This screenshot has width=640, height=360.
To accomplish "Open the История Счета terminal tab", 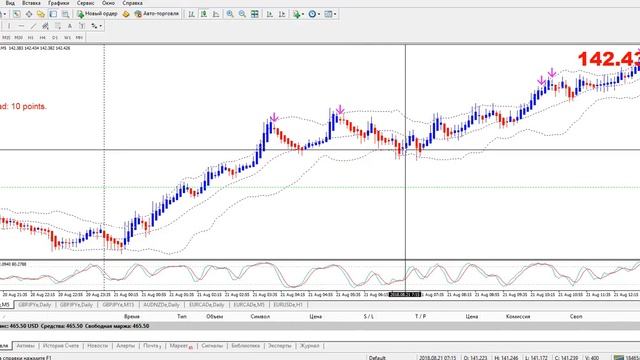I will [61, 346].
